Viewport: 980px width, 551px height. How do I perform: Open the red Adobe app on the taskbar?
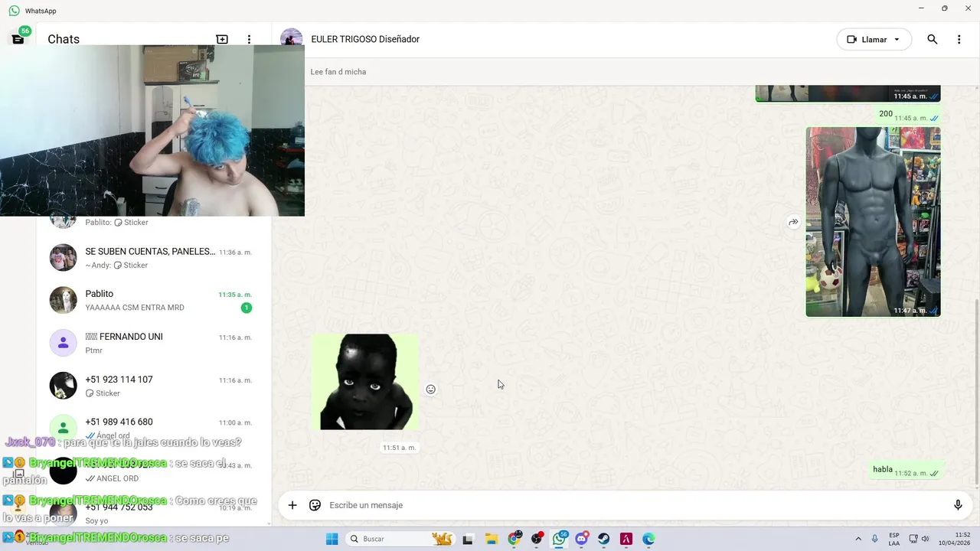(626, 539)
